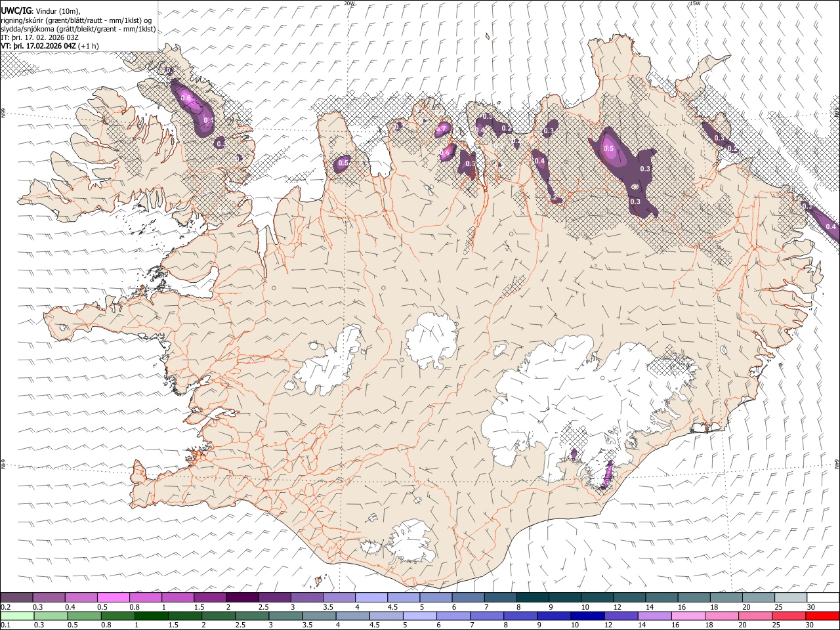Click the 0.4 label under the upper colour scale
Viewport: 840px width, 630px height.
[x=70, y=607]
